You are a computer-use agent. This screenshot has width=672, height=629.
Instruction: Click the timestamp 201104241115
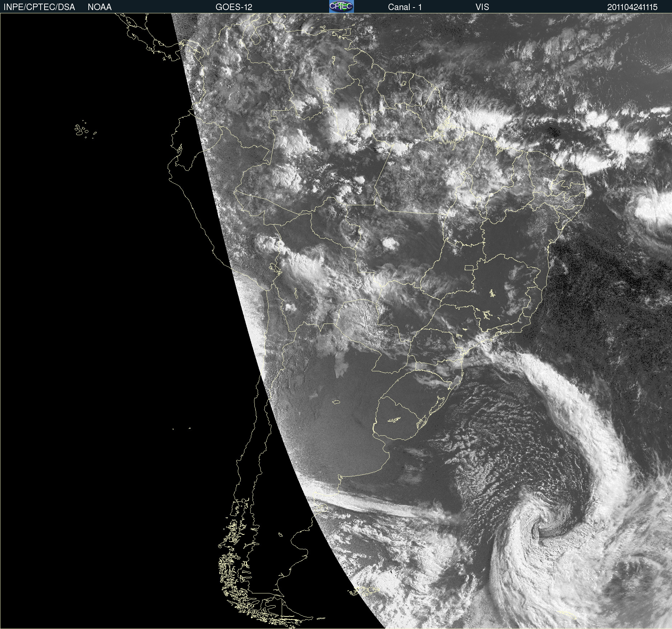pyautogui.click(x=632, y=7)
